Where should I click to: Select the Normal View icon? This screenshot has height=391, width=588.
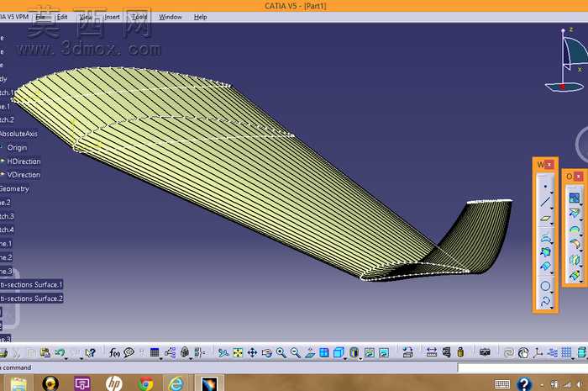(x=310, y=352)
